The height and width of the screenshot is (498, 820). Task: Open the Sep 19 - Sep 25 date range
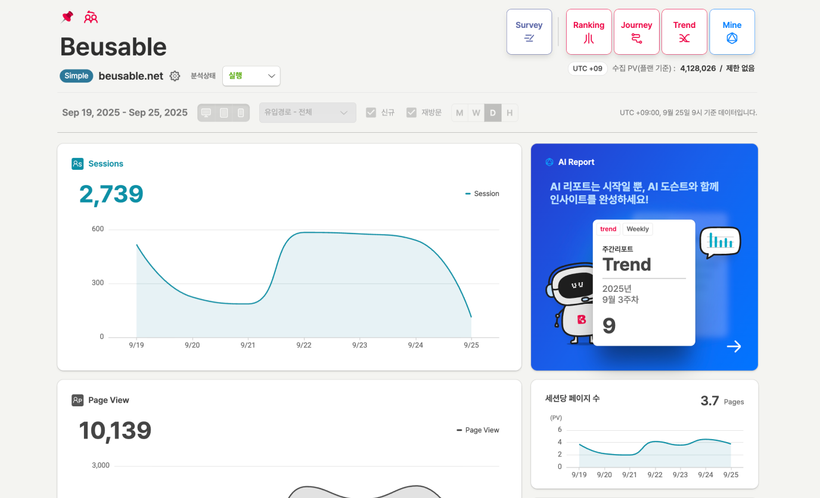point(125,113)
